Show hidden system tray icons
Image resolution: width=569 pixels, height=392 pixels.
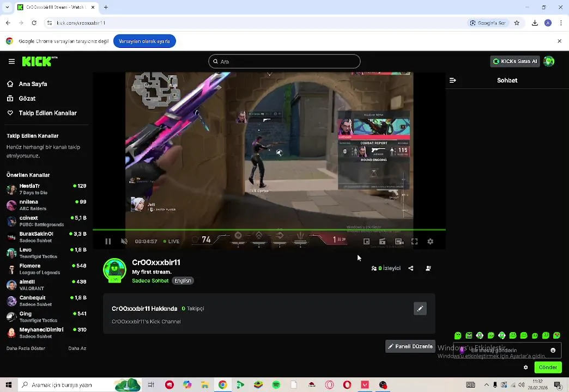[487, 385]
